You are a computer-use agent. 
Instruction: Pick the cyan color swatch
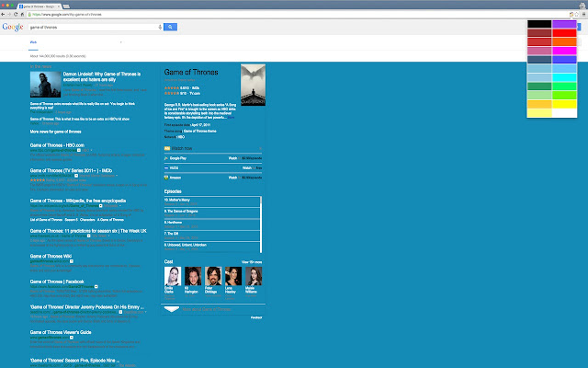click(x=564, y=77)
